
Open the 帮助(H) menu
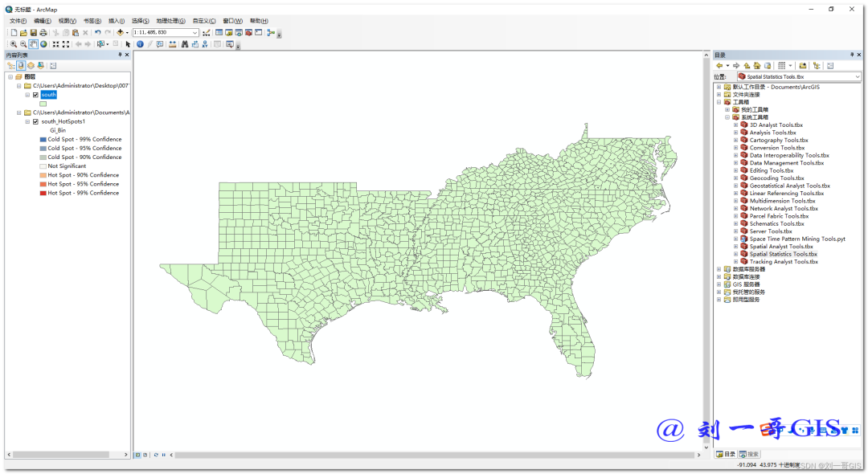click(x=259, y=21)
